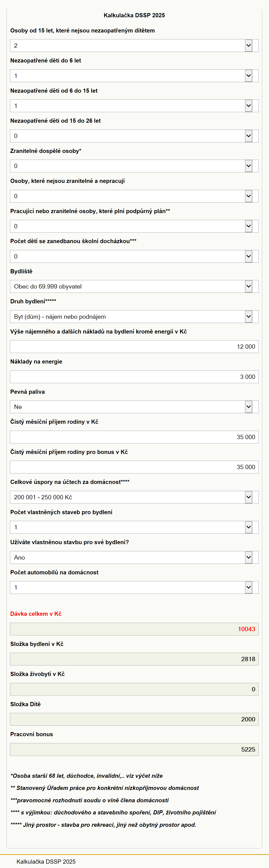Screen dimensions: 269x868
Task: Click the 'Dávka celkem v Kč' result field
Action: [x=134, y=629]
